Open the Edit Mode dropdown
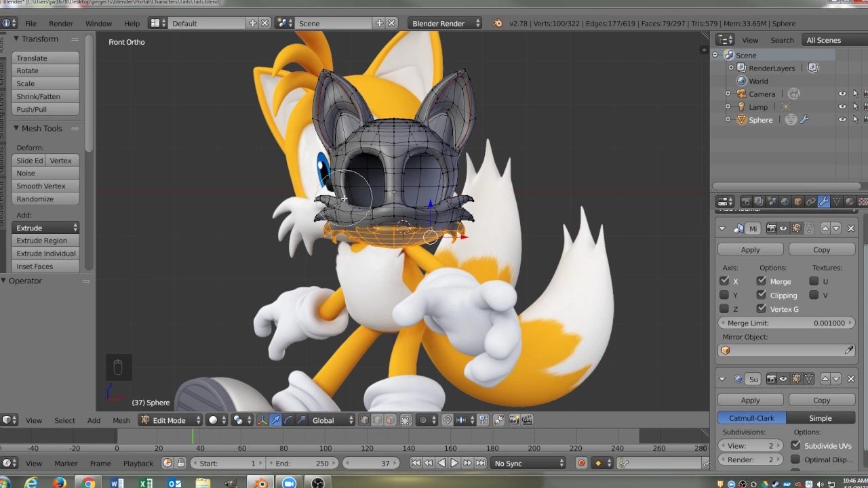868x488 pixels. click(x=171, y=420)
